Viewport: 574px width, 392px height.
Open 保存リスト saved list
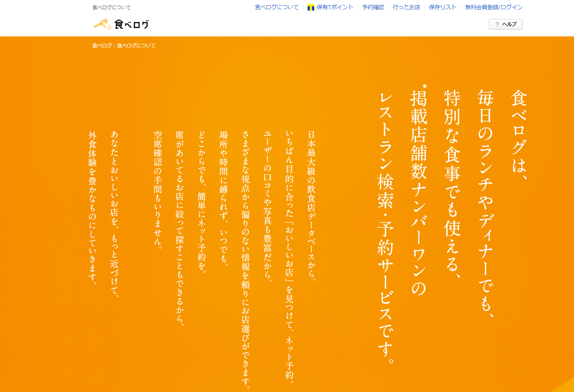(443, 7)
